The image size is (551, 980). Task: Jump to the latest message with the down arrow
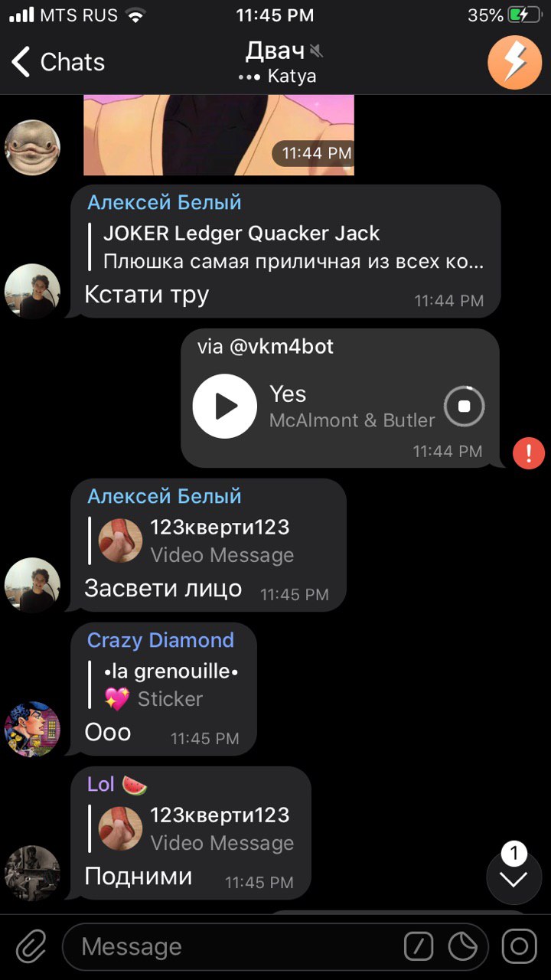[x=514, y=877]
